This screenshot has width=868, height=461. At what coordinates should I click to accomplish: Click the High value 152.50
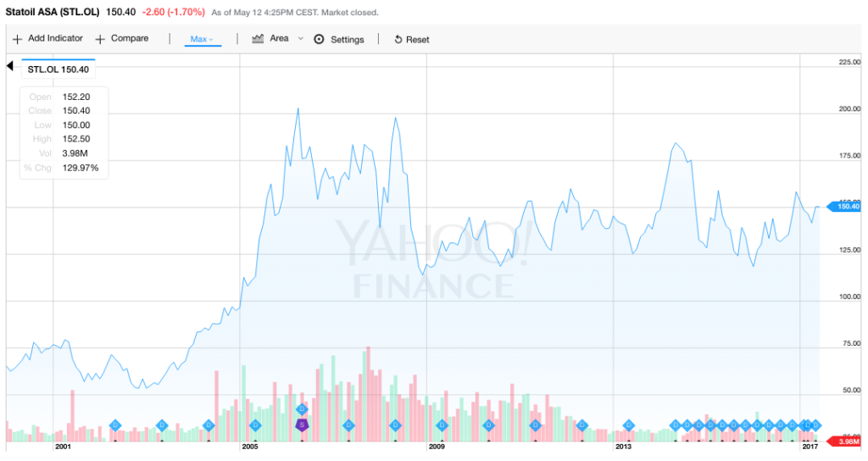click(75, 139)
